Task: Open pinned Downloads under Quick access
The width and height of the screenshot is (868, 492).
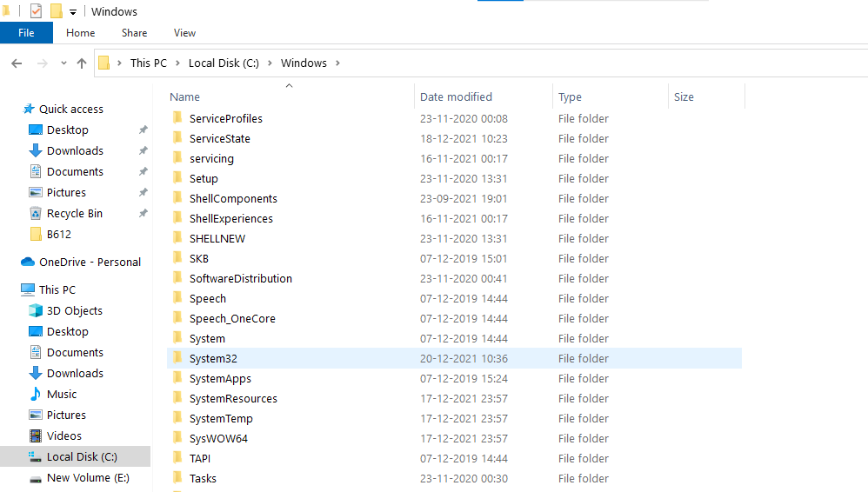Action: pyautogui.click(x=75, y=151)
